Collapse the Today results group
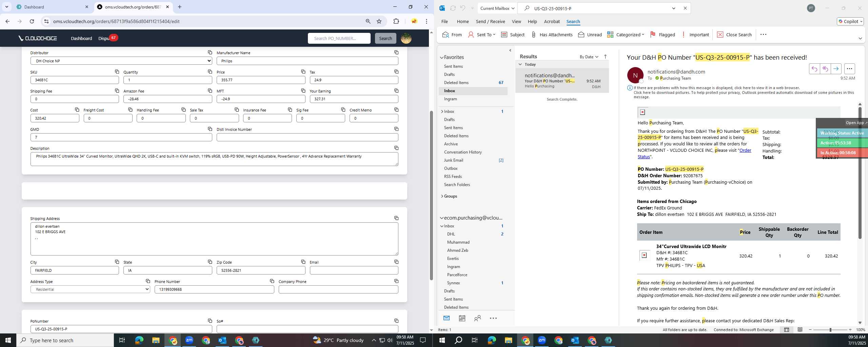Image resolution: width=868 pixels, height=347 pixels. tap(520, 64)
